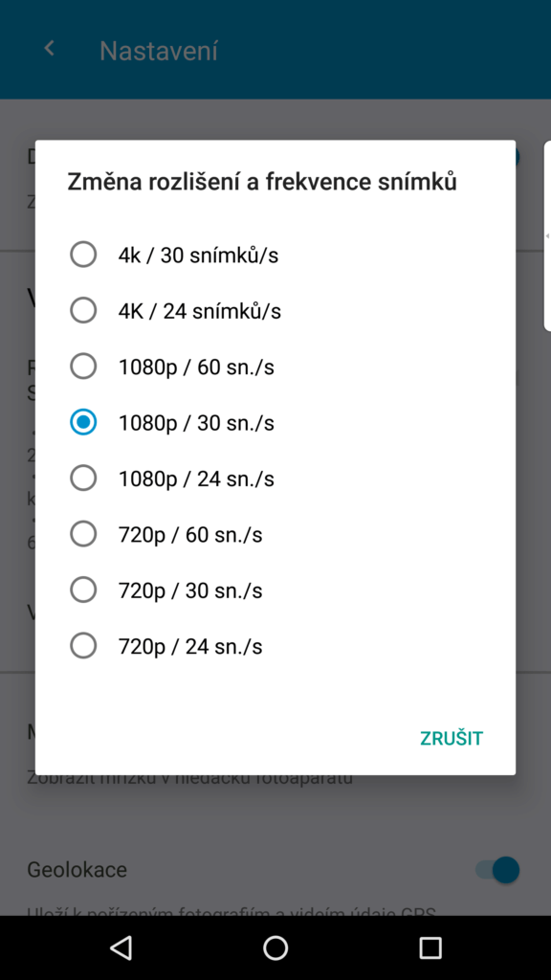Tap the Android back navigation triangle
The image size is (551, 980).
pos(121,947)
